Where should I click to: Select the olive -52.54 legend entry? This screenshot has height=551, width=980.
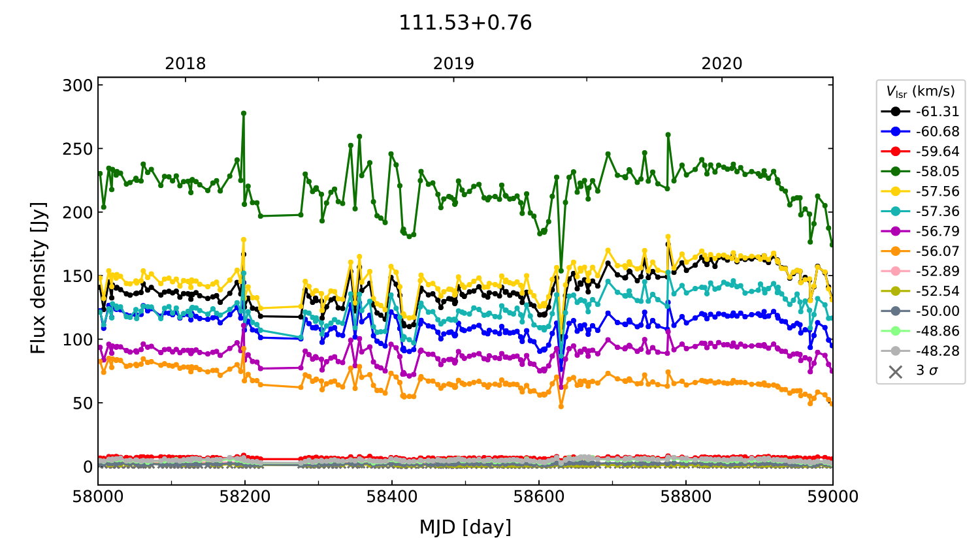tap(920, 291)
